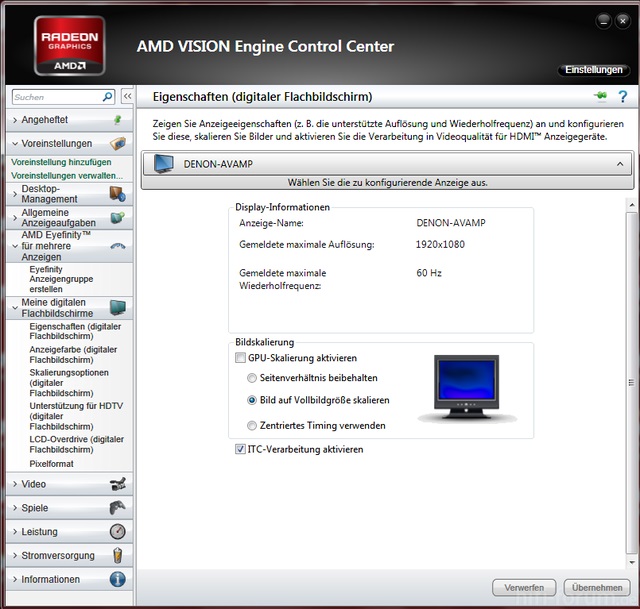Click the vertical scrollbar thumb
Image resolution: width=640 pixels, height=609 pixels.
(x=631, y=382)
